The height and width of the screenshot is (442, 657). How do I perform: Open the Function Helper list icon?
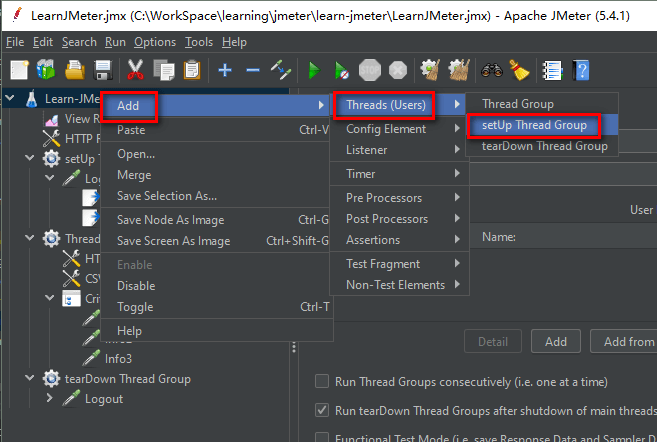[551, 70]
